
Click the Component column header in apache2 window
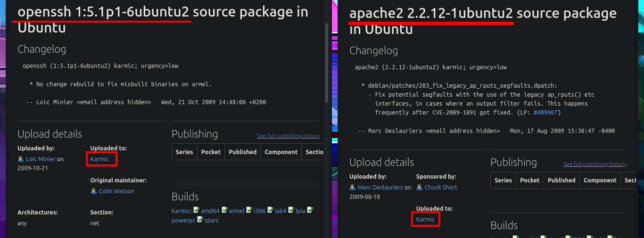point(600,180)
